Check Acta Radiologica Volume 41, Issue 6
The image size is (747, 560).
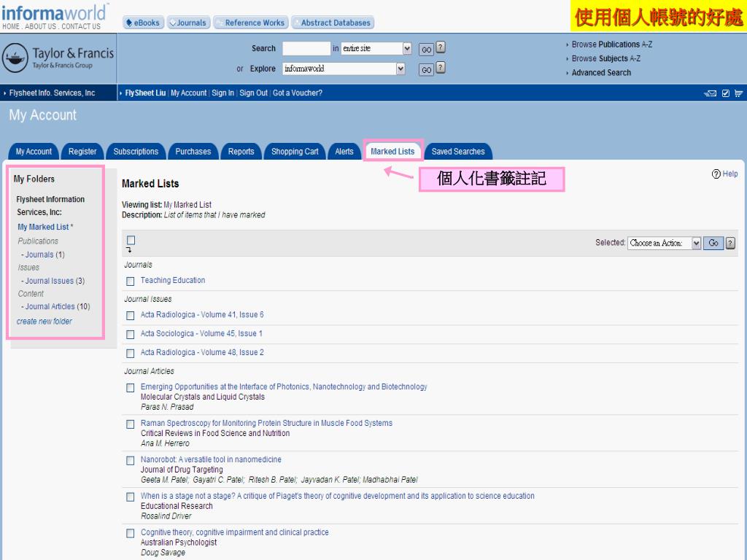[130, 316]
